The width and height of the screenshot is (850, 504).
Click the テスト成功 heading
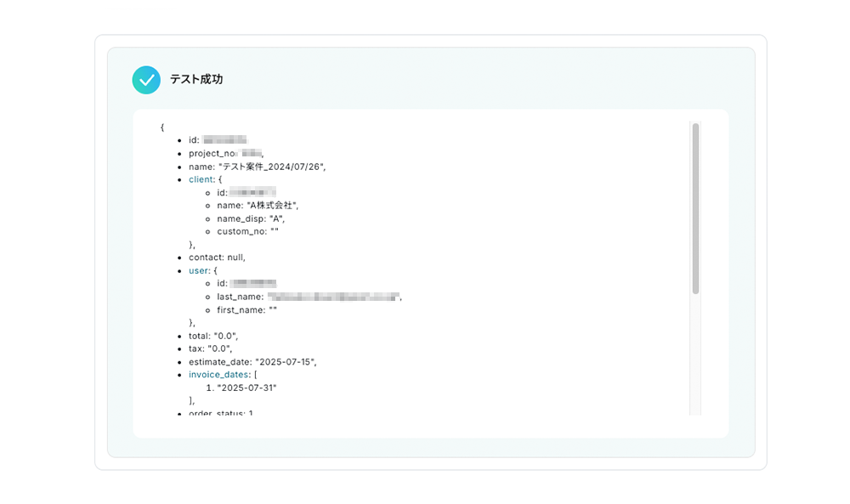click(196, 79)
